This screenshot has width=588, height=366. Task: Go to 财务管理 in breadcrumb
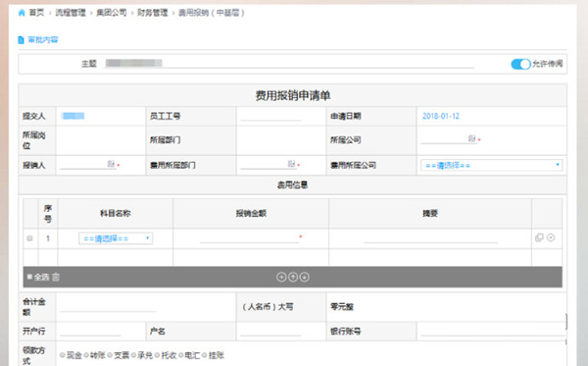152,13
